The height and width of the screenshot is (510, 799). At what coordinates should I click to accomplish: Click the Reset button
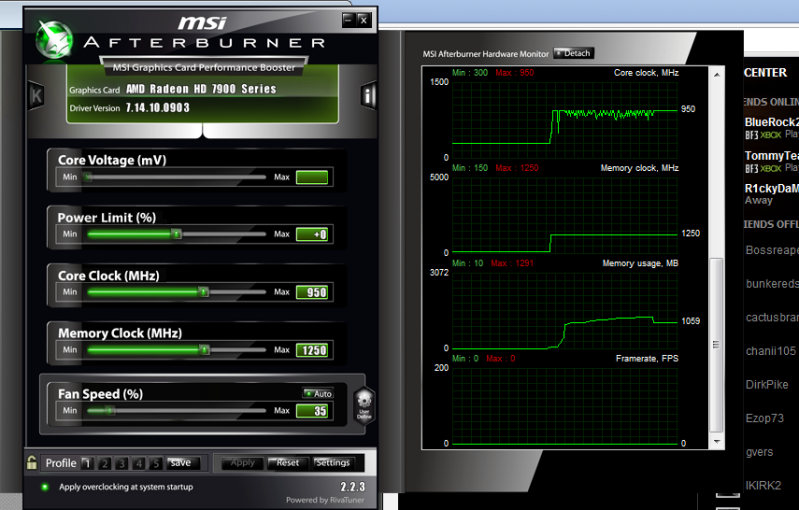tap(287, 463)
